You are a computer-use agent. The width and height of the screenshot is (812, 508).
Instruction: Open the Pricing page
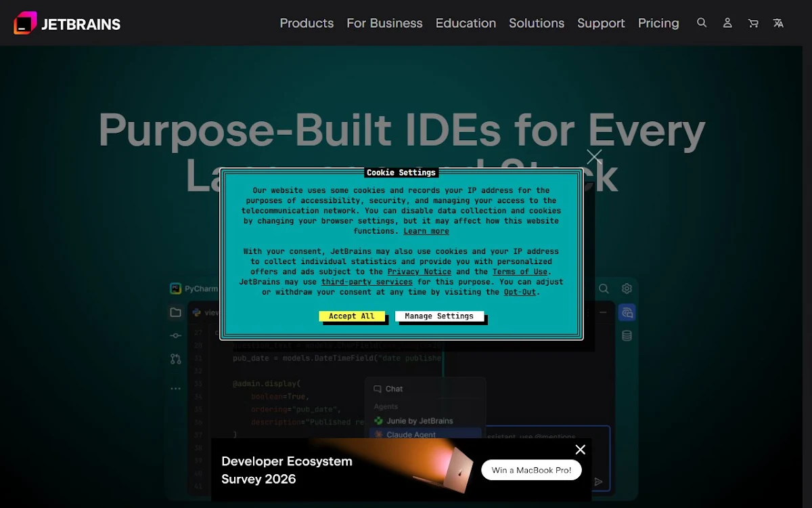coord(658,23)
